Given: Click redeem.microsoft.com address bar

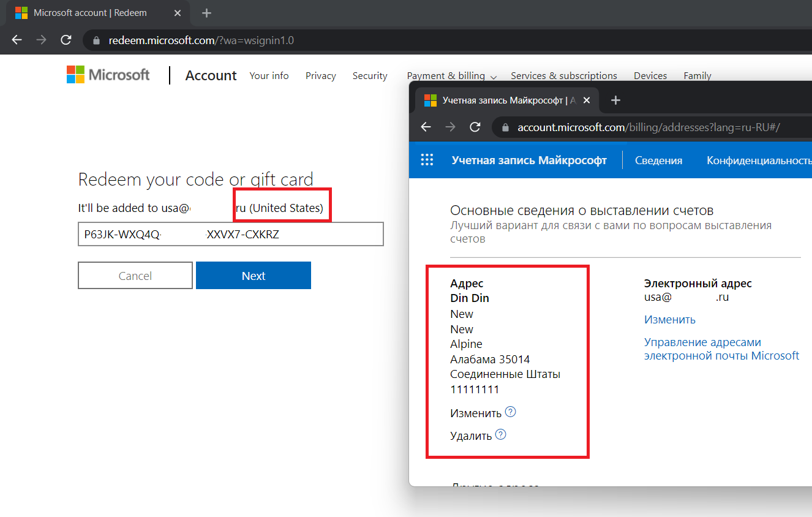Looking at the screenshot, I should [447, 40].
